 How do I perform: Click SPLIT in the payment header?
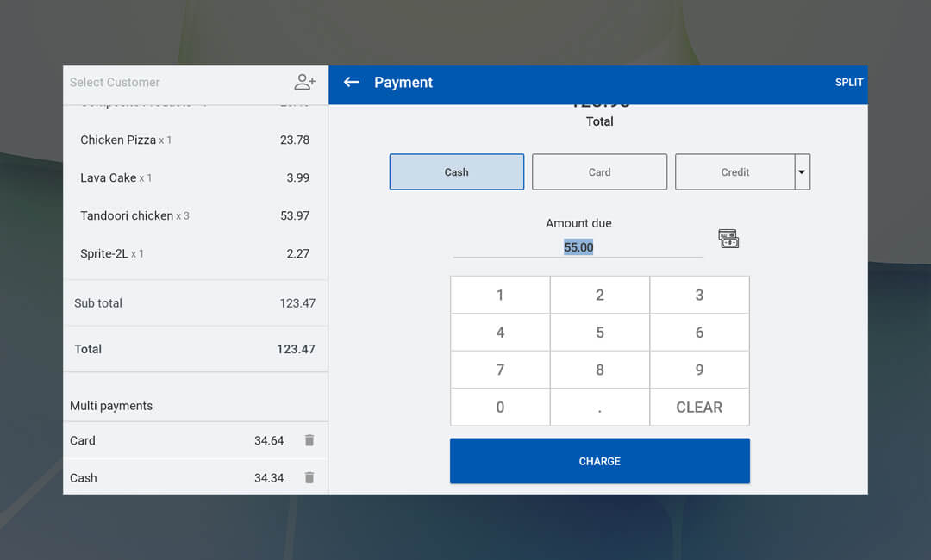pyautogui.click(x=848, y=83)
